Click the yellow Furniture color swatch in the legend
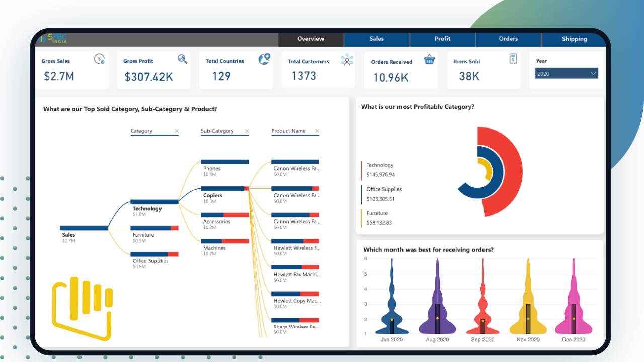644x362 pixels. point(361,217)
